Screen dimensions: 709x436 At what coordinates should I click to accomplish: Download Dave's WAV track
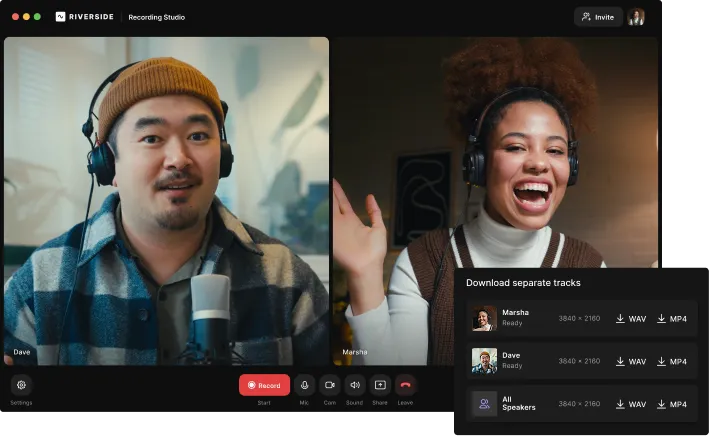click(x=631, y=361)
